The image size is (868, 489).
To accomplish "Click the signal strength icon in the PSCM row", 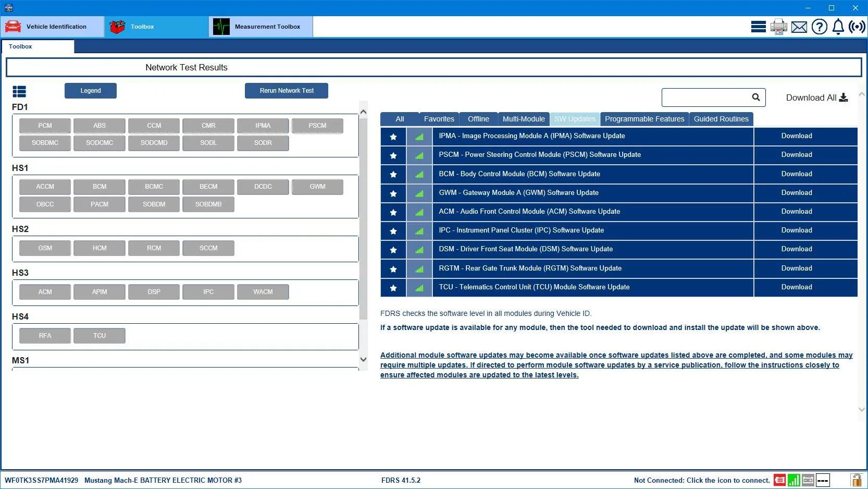I will click(419, 155).
